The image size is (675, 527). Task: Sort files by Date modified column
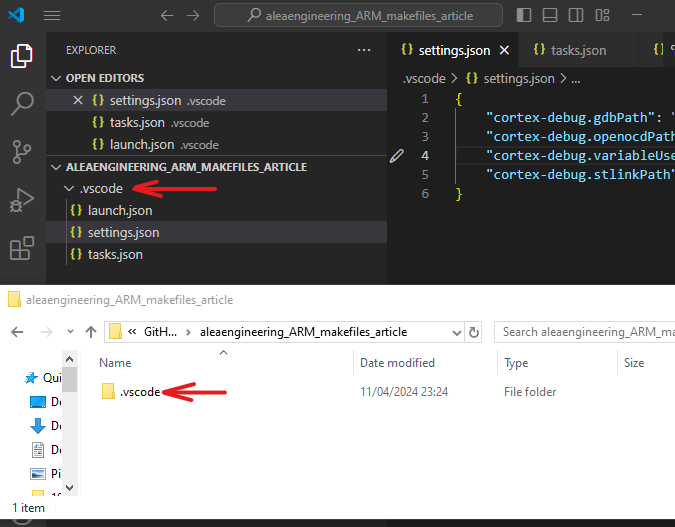397,363
